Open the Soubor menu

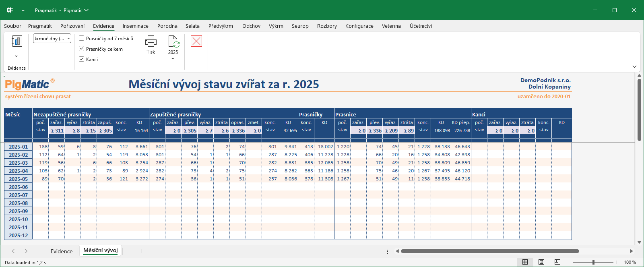[13, 26]
